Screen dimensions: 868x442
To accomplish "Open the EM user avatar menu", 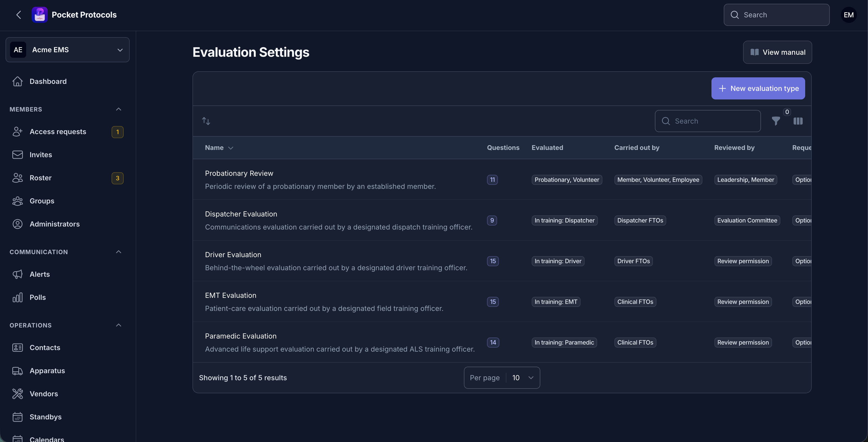I will [848, 15].
